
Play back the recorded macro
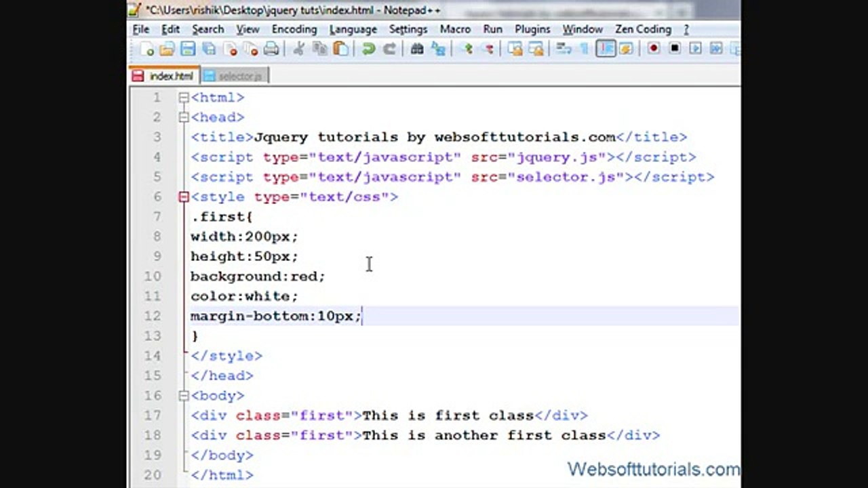[696, 49]
